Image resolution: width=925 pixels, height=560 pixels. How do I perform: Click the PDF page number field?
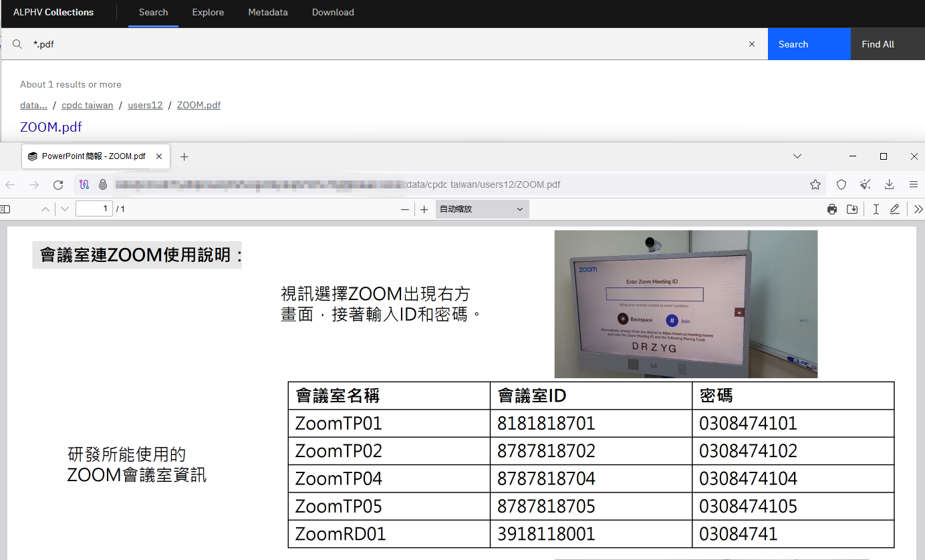(94, 209)
